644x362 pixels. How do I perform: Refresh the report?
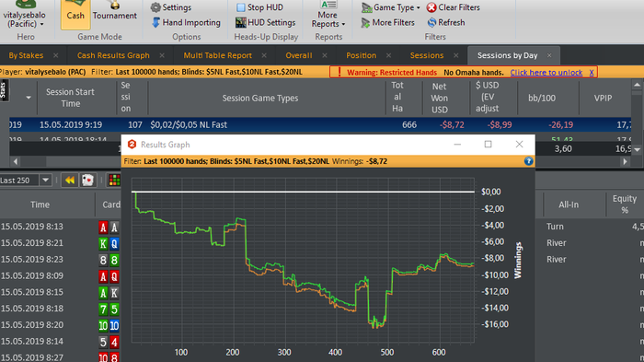[x=446, y=23]
